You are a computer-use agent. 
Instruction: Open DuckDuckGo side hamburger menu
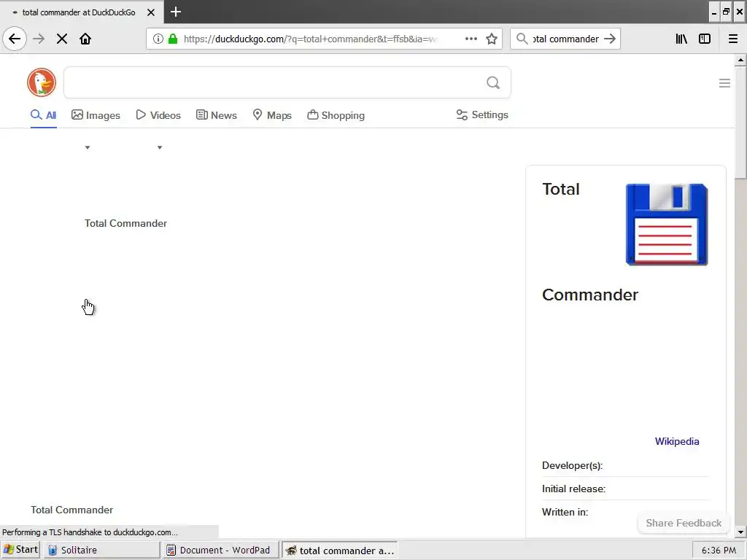point(724,83)
